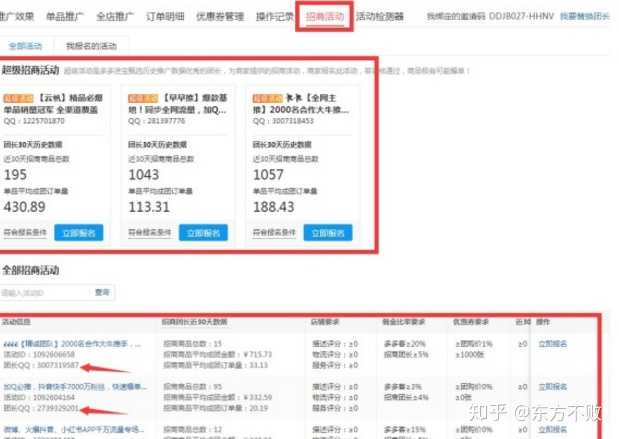Viewport: 619px width, 439px height.
Task: Click the average order value 430.89
Action: [x=24, y=207]
